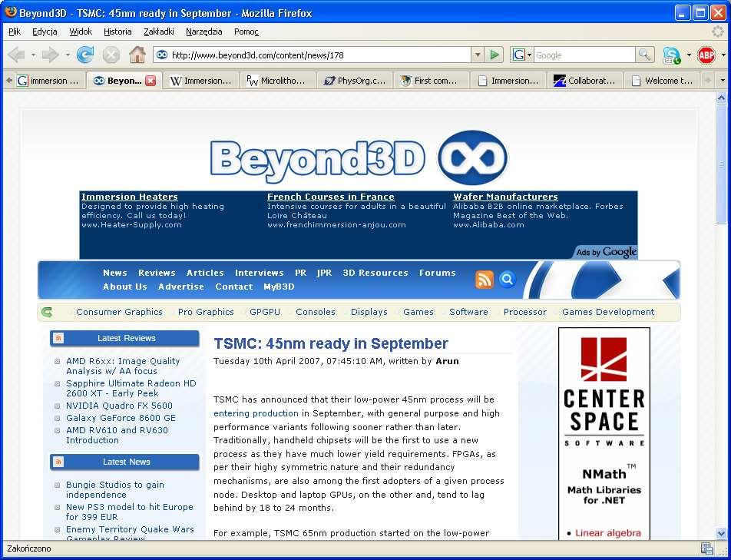Open the Zakładki menu
This screenshot has width=731, height=560.
[x=158, y=31]
